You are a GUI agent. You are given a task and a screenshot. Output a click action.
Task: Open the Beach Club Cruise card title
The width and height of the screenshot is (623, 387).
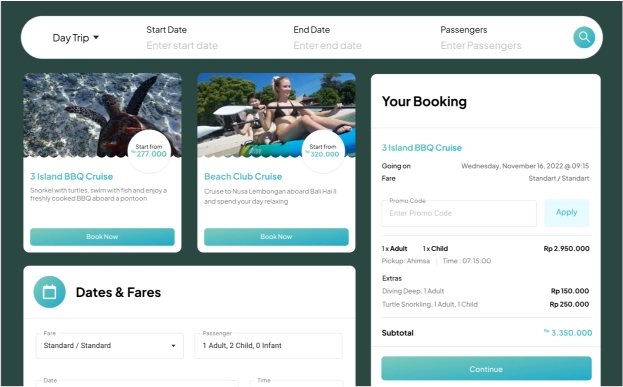pyautogui.click(x=243, y=176)
